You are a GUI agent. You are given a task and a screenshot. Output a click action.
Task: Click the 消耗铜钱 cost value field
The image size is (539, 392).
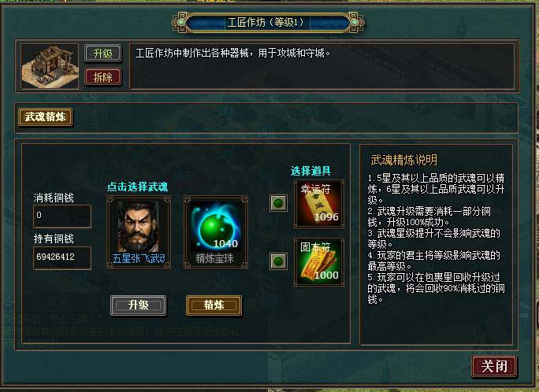(62, 216)
